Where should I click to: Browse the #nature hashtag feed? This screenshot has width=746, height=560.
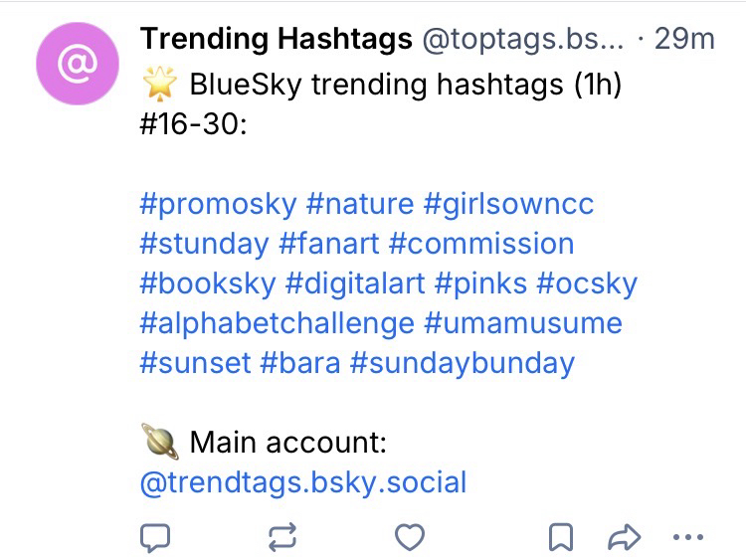pos(359,205)
